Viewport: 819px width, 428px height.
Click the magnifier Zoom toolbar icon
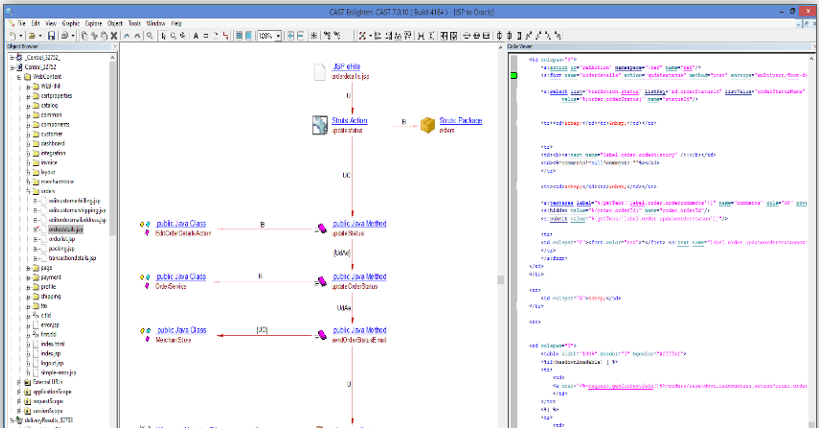150,36
